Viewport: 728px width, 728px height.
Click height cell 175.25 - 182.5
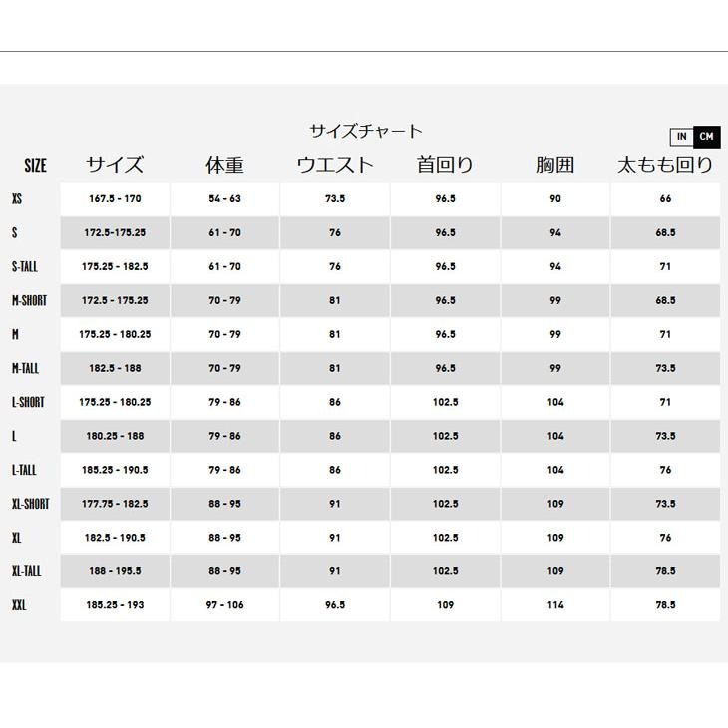[115, 267]
